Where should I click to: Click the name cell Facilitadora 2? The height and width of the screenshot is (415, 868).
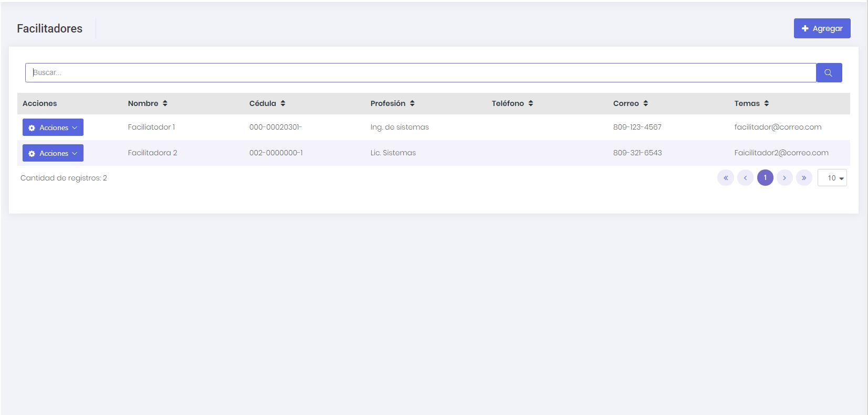point(152,153)
